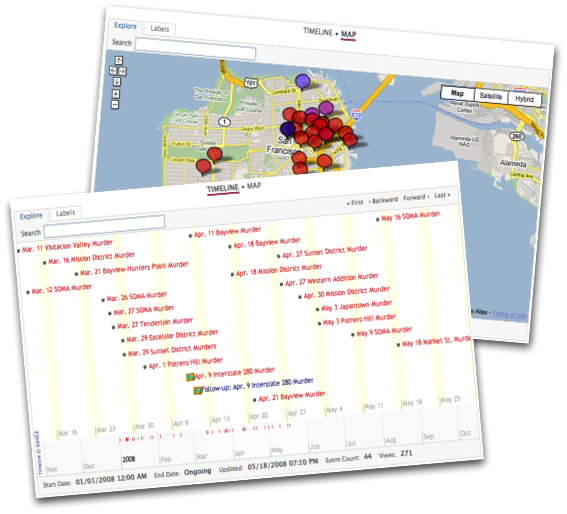This screenshot has width=567, height=514.
Task: Open image icon beside Apr. 9 Interstate 280 Murder
Action: [x=190, y=377]
